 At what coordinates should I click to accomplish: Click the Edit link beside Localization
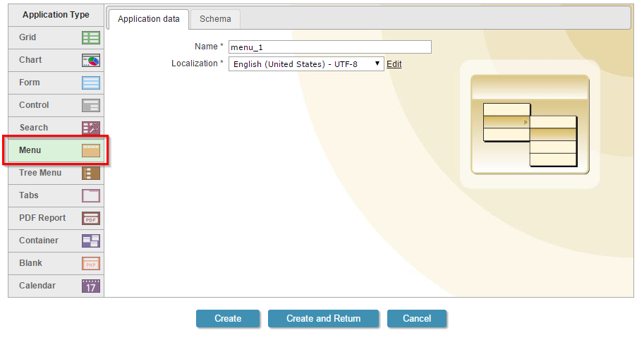[x=394, y=64]
